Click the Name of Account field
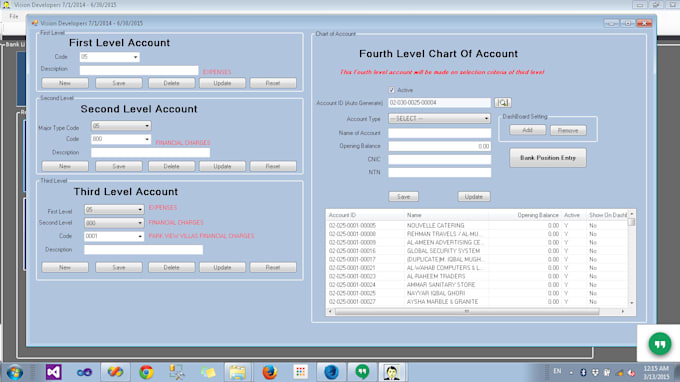Image resolution: width=680 pixels, height=382 pixels. (x=439, y=133)
